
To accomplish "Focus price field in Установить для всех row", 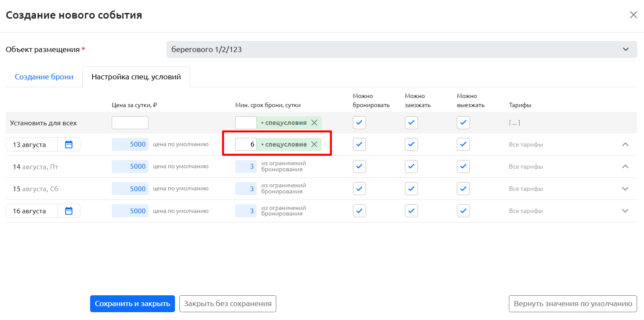I will [x=130, y=123].
